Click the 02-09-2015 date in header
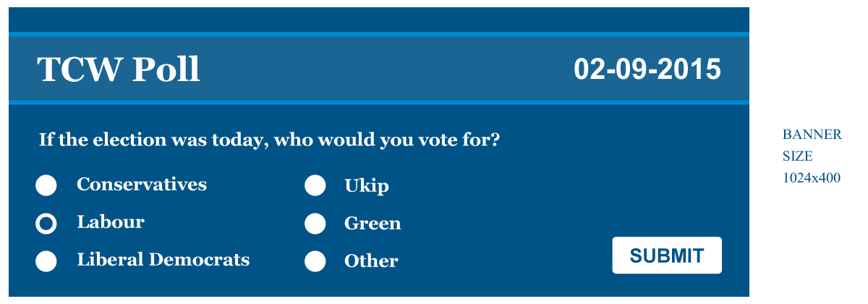The height and width of the screenshot is (304, 868). (x=647, y=69)
